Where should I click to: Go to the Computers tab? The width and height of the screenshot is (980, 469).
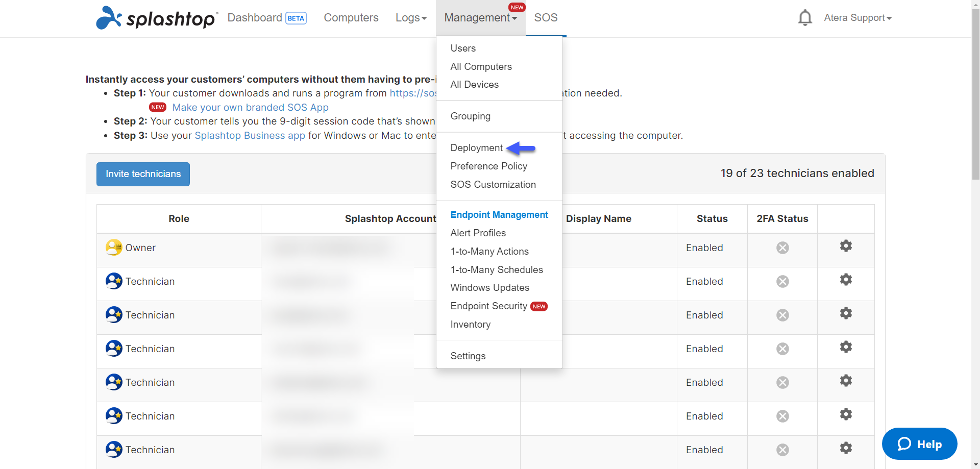click(351, 18)
